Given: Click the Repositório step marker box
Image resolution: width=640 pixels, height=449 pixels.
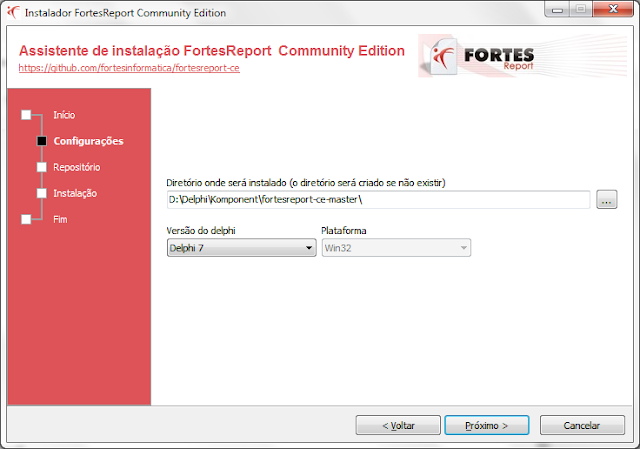Looking at the screenshot, I should click(42, 167).
